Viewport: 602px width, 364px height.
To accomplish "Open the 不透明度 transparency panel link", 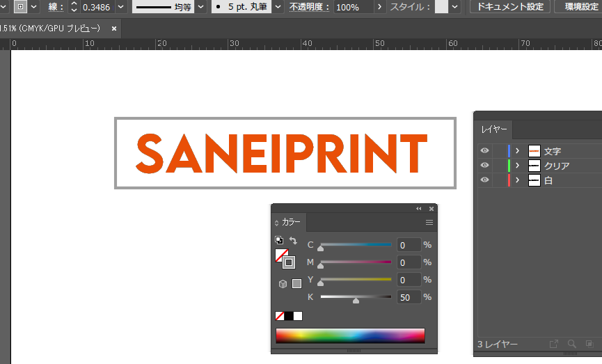I will [309, 7].
